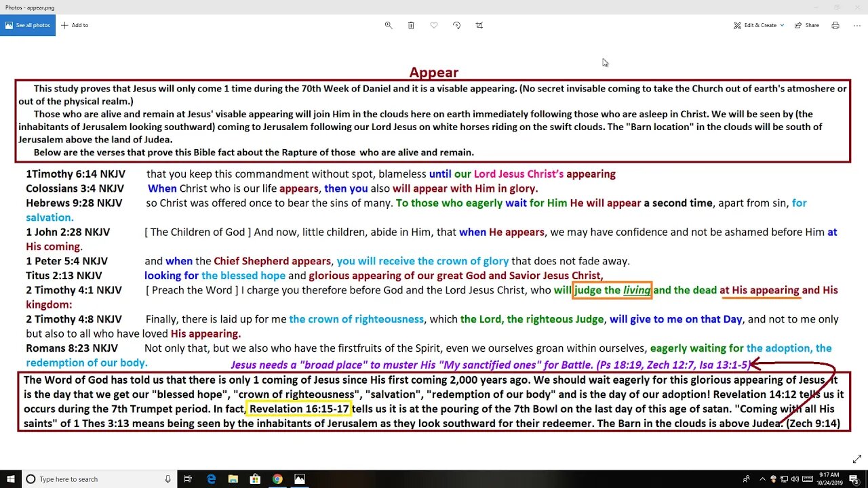
Task: Click the network icon in system tray
Action: (785, 479)
